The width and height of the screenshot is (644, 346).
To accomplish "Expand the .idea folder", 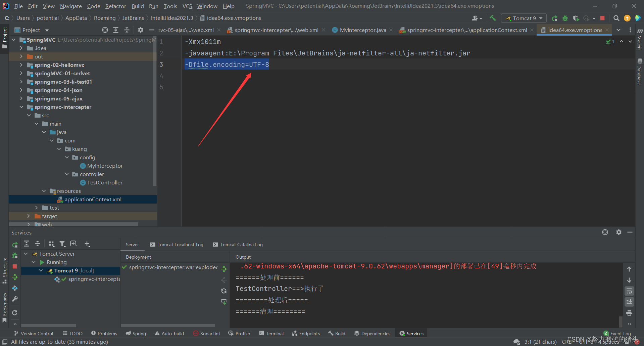I will (x=21, y=48).
